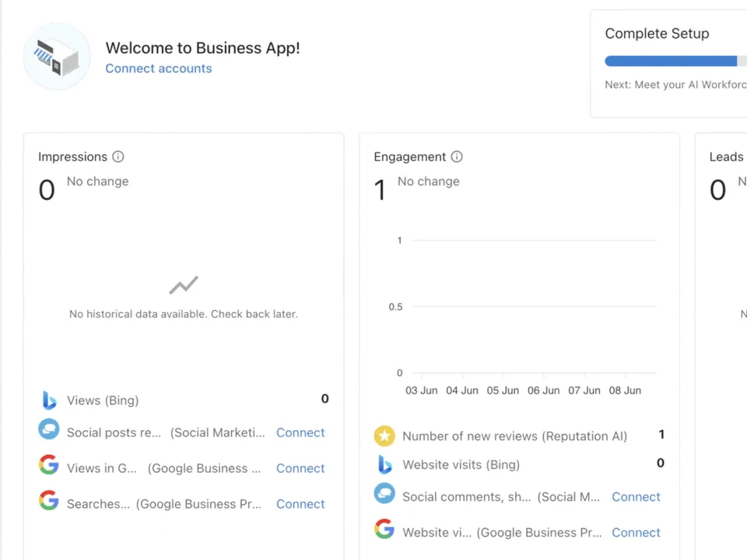Click 'Number of new reviews (Reputation AI)' label
This screenshot has width=747, height=560.
(514, 436)
